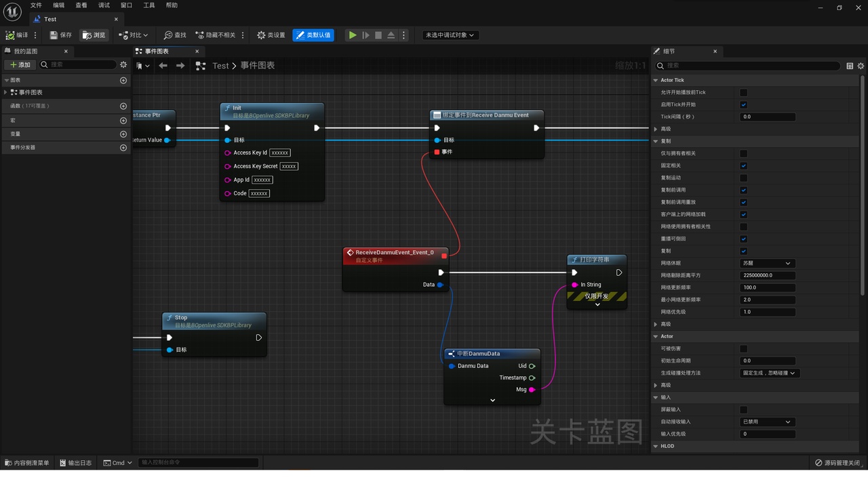
Task: Open the 编辑 menu
Action: coord(59,5)
